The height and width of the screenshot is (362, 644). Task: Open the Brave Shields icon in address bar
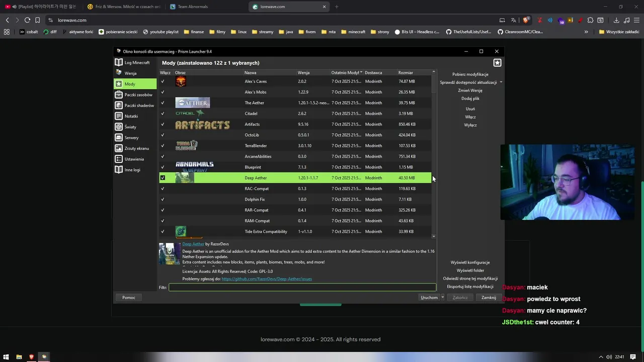point(526,20)
